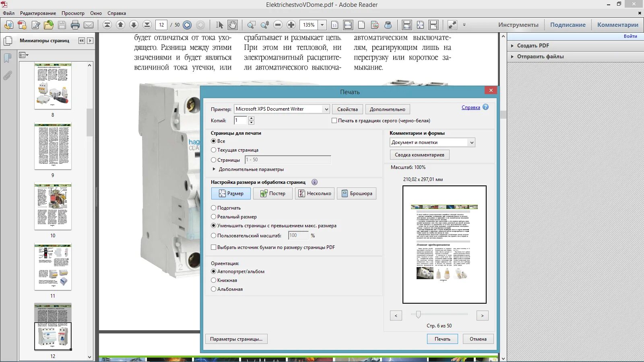This screenshot has width=644, height=362.
Task: Open the Attachments paperclip panel icon
Action: [x=8, y=76]
